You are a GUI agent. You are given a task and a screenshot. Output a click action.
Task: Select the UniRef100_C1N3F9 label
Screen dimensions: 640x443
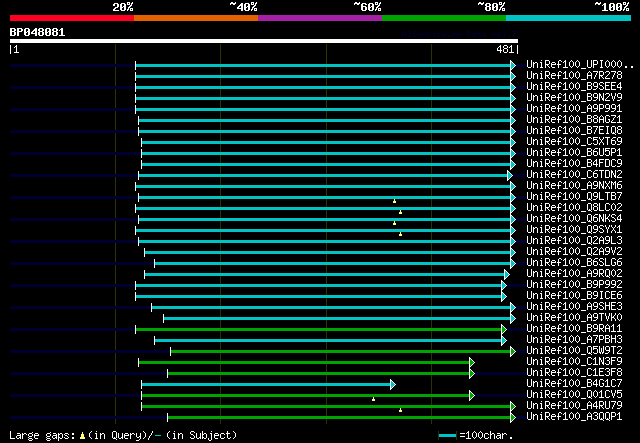[x=574, y=362]
